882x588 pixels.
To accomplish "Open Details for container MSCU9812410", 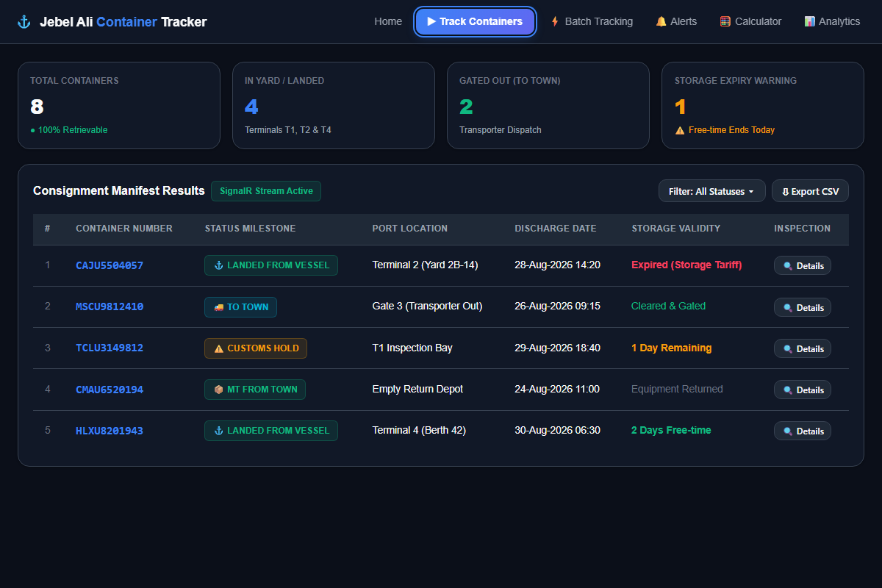I will [803, 307].
